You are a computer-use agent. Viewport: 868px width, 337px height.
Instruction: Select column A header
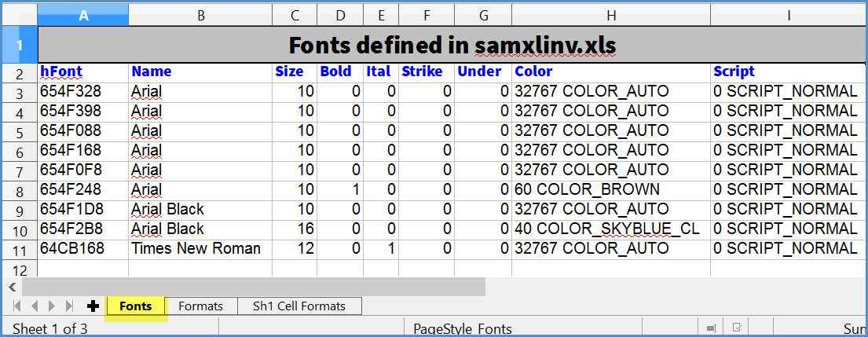point(83,13)
